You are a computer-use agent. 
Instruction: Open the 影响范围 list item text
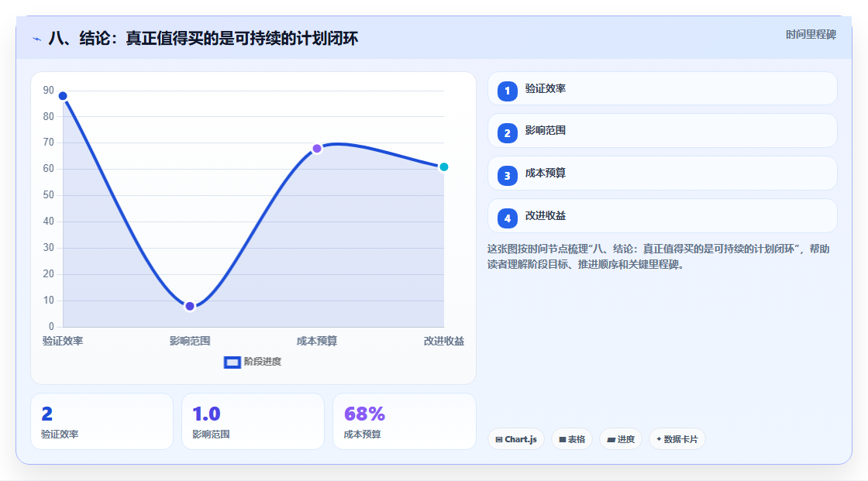[546, 131]
